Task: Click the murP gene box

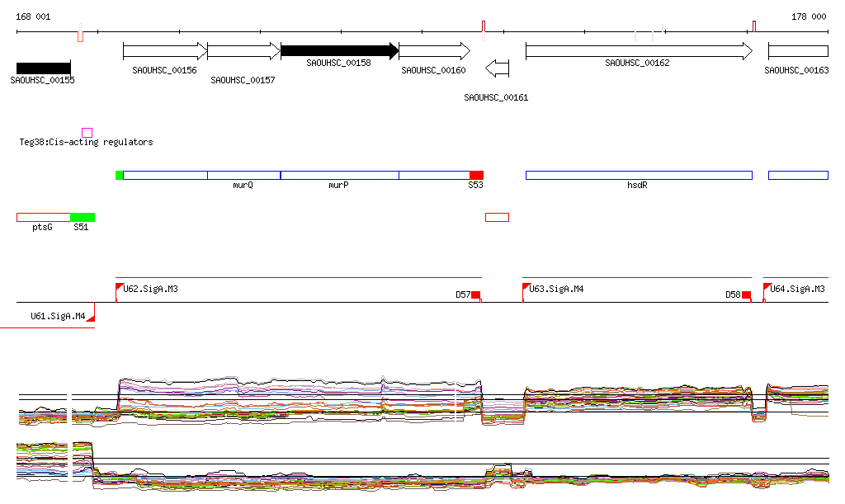Action: [339, 175]
